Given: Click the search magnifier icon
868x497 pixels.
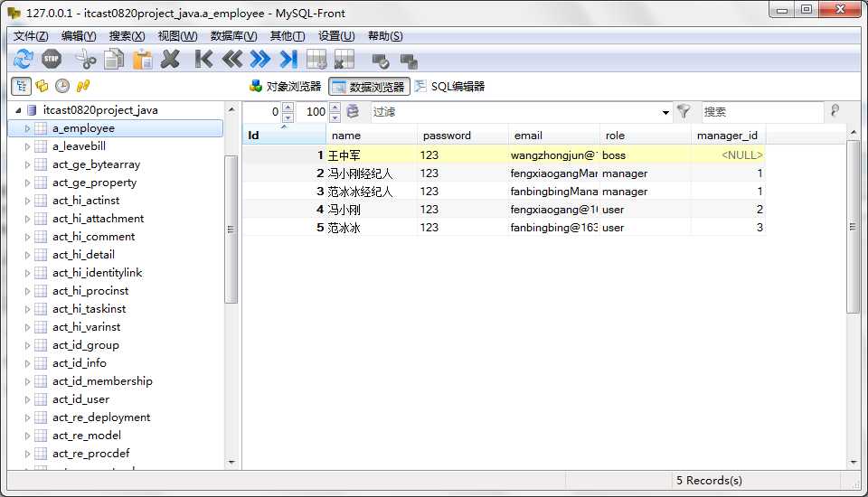Looking at the screenshot, I should [835, 110].
